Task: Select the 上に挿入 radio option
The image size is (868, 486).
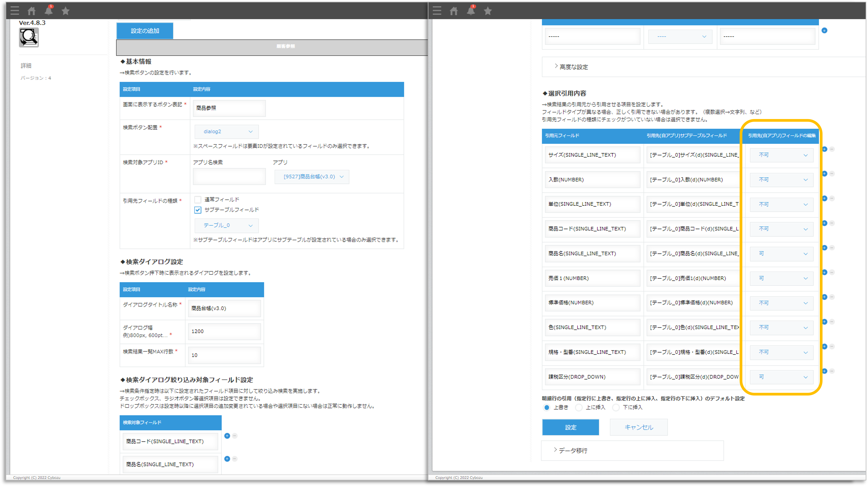Action: tap(579, 407)
